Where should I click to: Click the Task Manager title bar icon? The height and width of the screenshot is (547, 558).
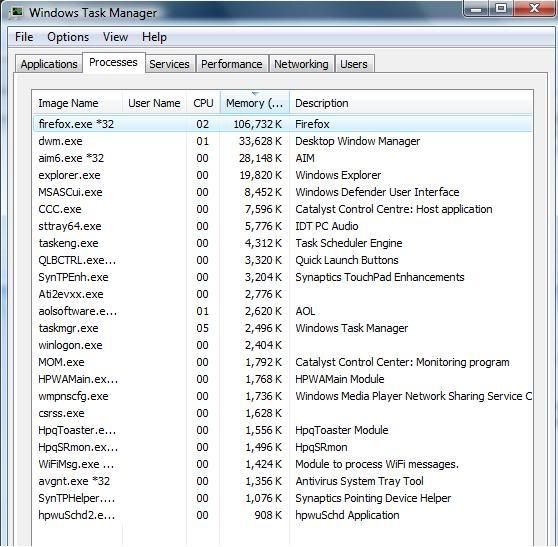[x=16, y=12]
